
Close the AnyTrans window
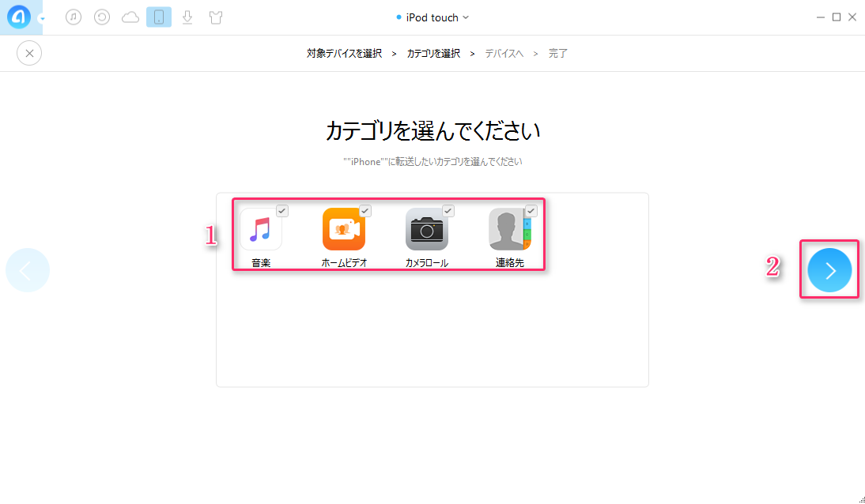[x=852, y=17]
